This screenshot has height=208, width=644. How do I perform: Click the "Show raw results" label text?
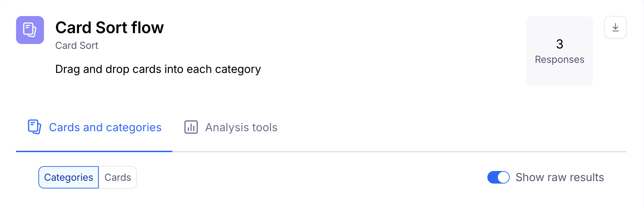coord(560,177)
